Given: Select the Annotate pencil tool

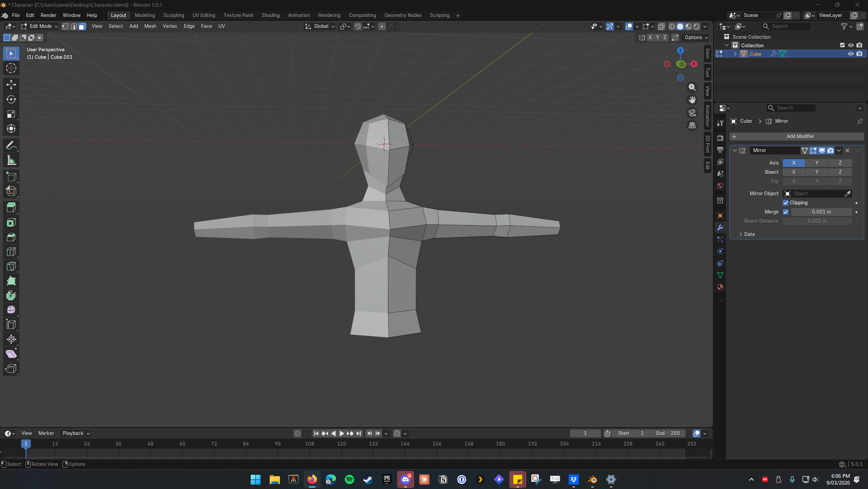Looking at the screenshot, I should point(11,146).
